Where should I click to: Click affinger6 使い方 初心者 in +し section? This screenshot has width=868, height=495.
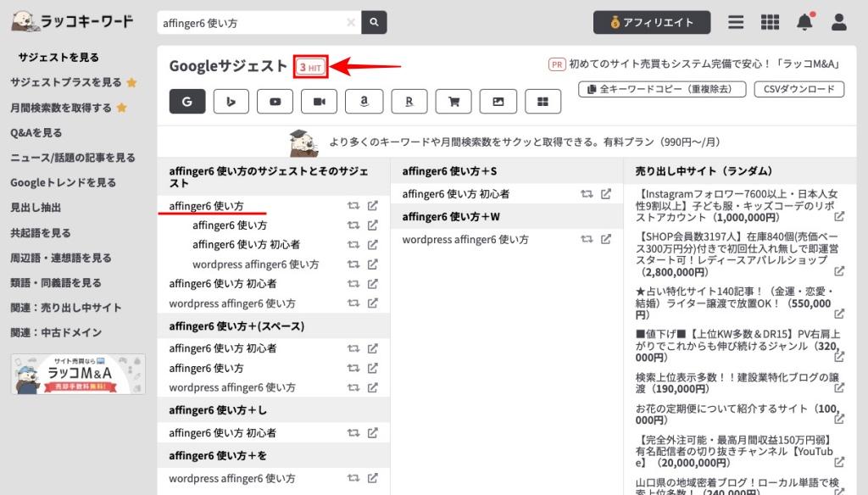coord(223,433)
